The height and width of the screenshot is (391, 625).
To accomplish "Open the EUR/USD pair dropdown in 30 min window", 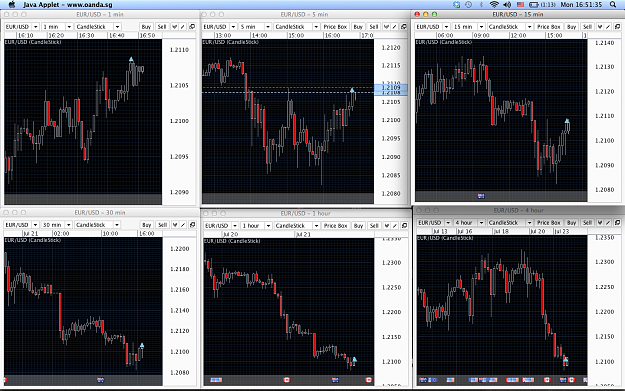I will (22, 225).
